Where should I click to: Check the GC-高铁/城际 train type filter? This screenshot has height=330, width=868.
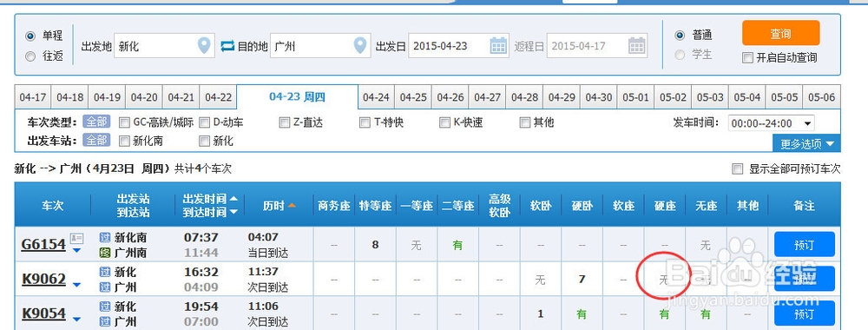coord(124,122)
